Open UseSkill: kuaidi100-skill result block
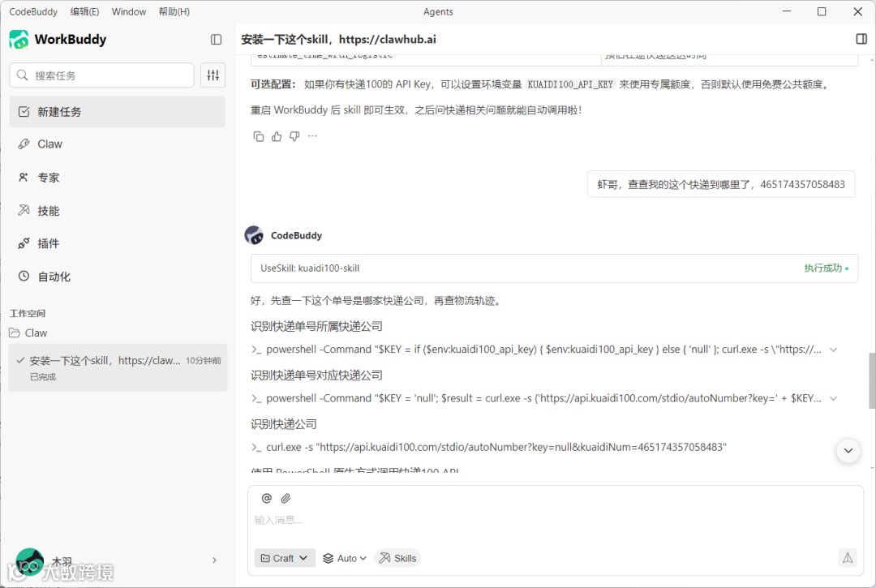This screenshot has height=588, width=876. 554,268
